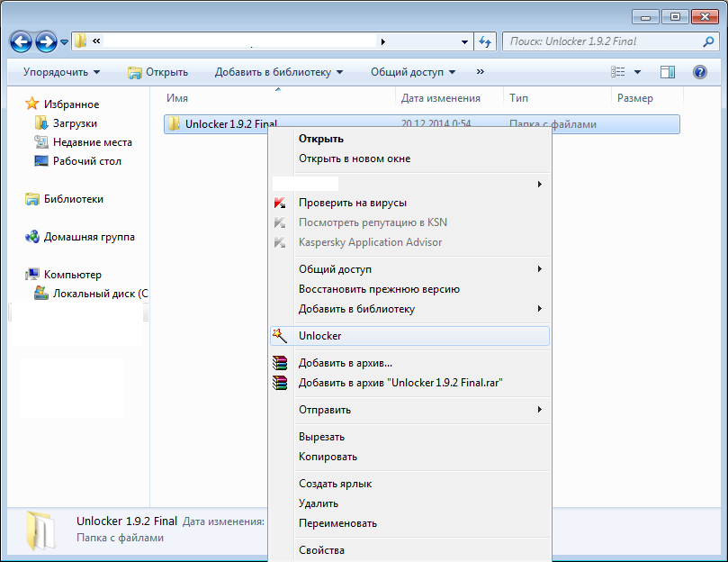Show more toolbar commands via chevron
The height and width of the screenshot is (562, 728).
480,71
